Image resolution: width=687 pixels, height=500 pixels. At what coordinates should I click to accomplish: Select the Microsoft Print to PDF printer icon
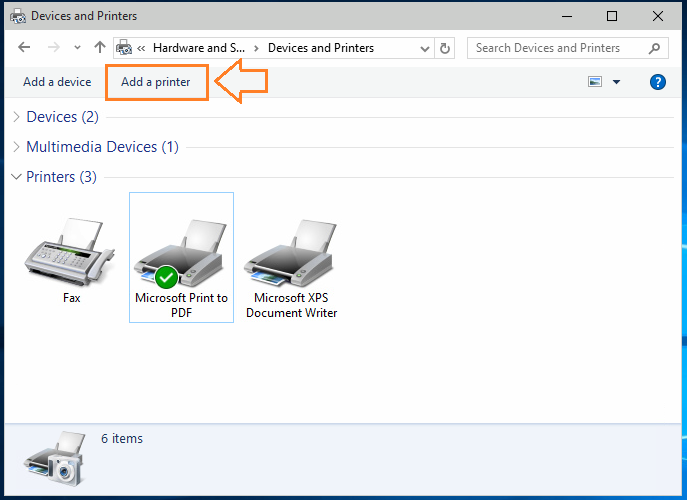click(x=181, y=253)
